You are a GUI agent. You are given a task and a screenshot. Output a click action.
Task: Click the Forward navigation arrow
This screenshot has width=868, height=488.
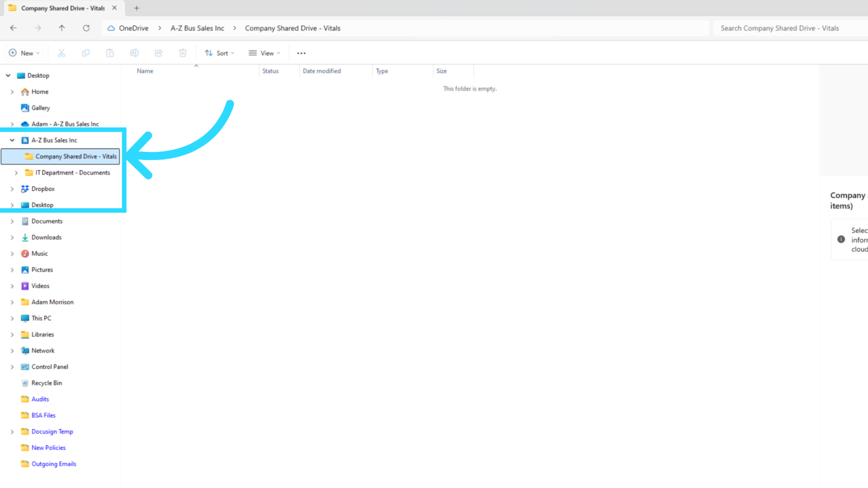tap(38, 28)
